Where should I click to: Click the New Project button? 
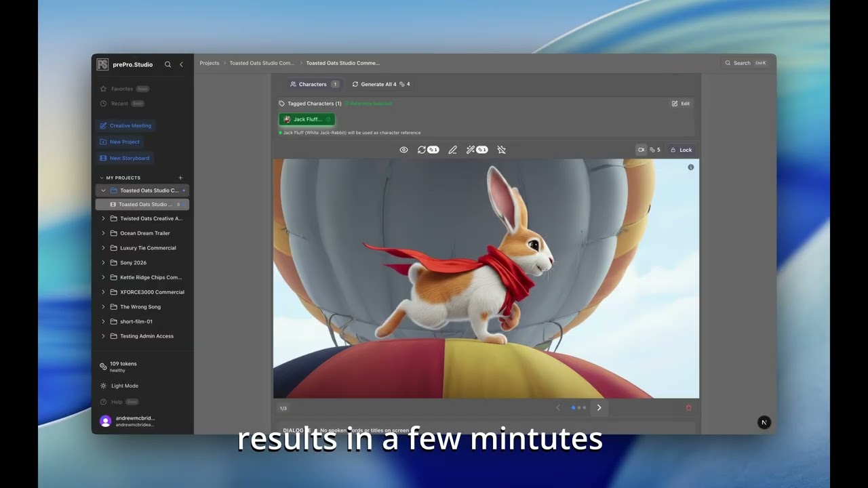click(x=119, y=142)
